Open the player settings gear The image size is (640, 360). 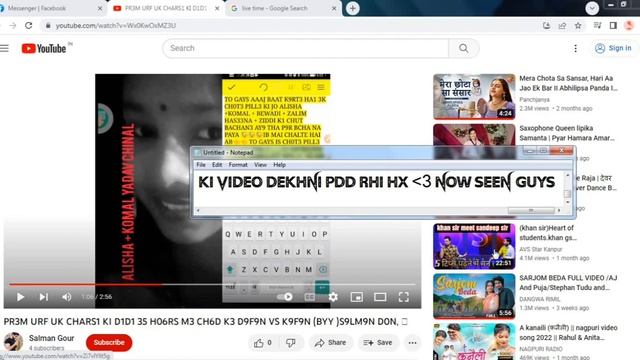tap(333, 297)
